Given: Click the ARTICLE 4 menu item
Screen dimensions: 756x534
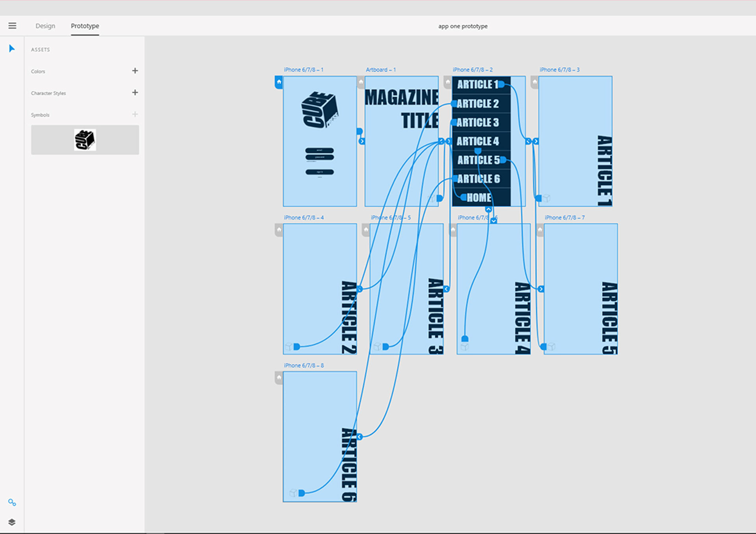Looking at the screenshot, I should click(477, 141).
